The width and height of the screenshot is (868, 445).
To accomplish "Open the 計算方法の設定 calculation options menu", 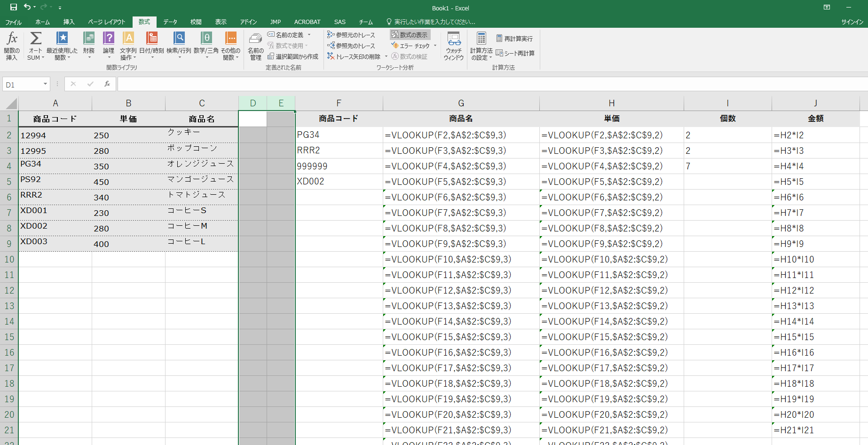I will point(481,46).
